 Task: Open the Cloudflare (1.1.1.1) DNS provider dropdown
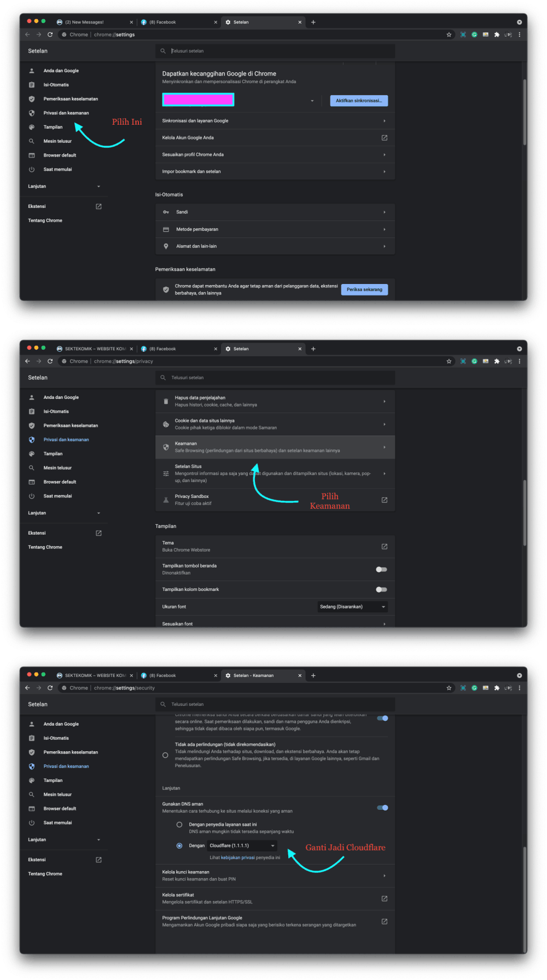(x=242, y=846)
